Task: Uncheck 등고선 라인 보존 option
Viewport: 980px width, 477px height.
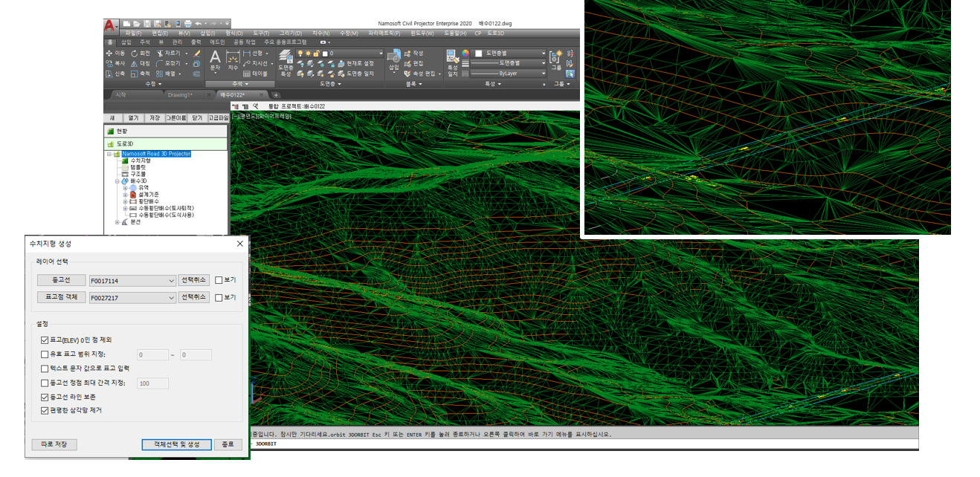Action: pos(45,397)
